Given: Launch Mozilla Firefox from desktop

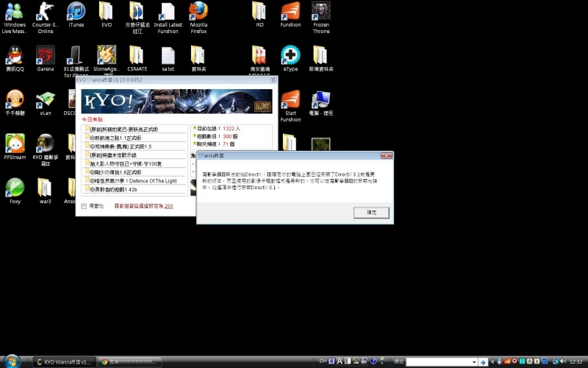Looking at the screenshot, I should (x=198, y=17).
